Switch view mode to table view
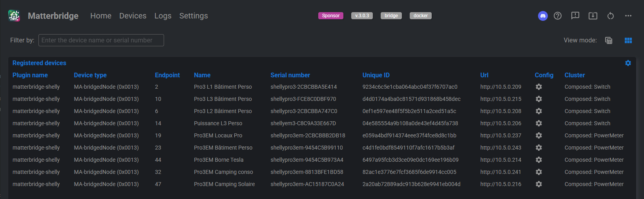This screenshot has width=644, height=199. 609,40
